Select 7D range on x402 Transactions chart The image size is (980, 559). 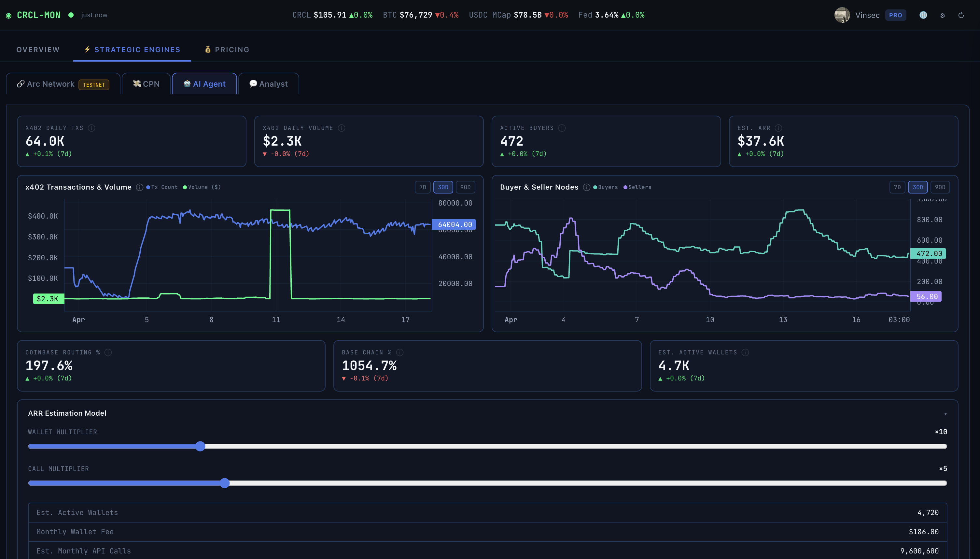pos(423,187)
